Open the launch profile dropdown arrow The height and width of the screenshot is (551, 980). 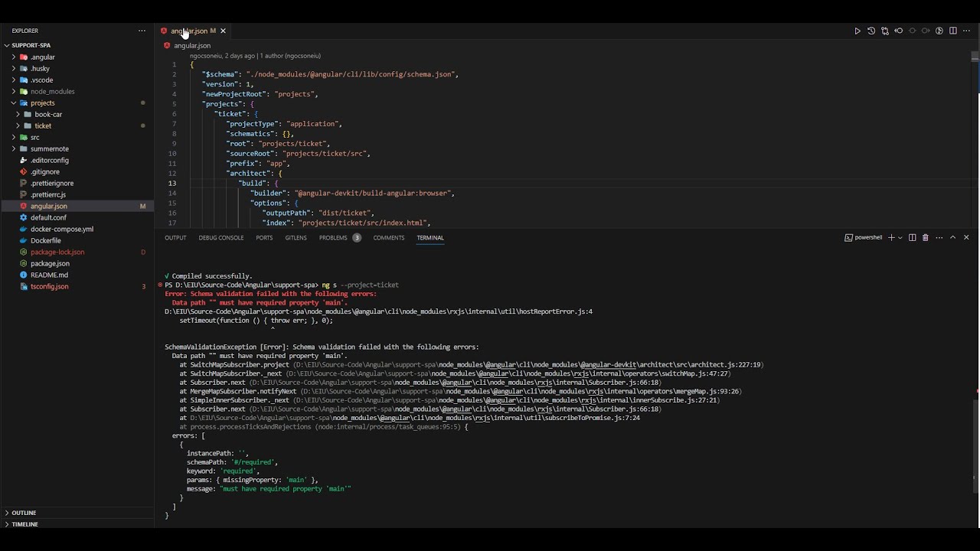(x=900, y=238)
